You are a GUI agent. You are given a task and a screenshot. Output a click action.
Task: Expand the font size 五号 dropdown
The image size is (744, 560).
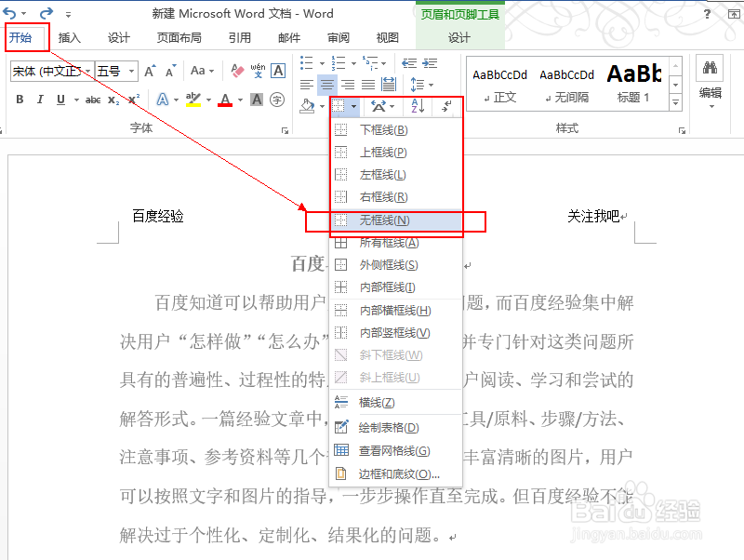[131, 72]
